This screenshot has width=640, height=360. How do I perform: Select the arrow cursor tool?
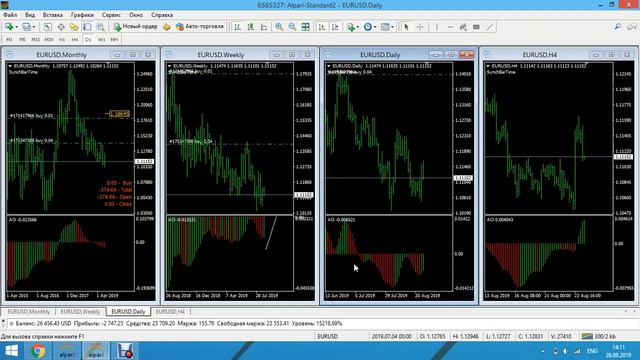tap(406, 27)
